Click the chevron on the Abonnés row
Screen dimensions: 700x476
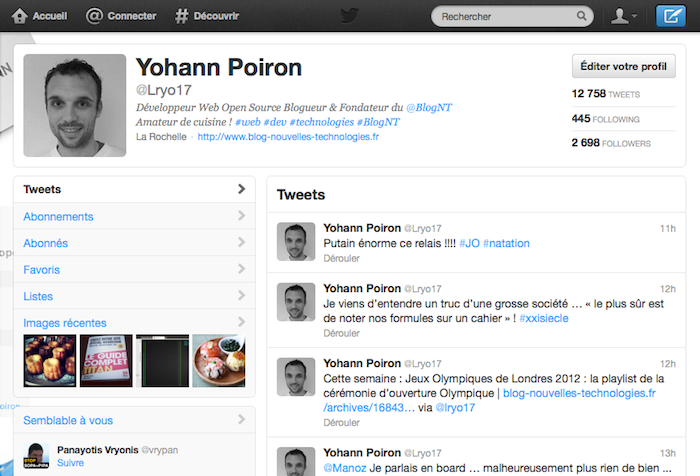242,242
